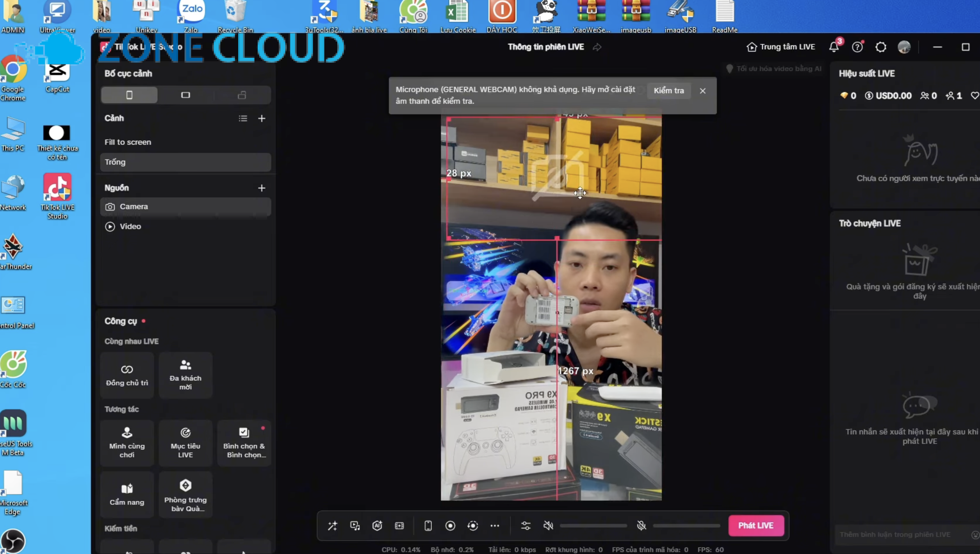
Task: Select the dual screen layout option
Action: coord(242,95)
